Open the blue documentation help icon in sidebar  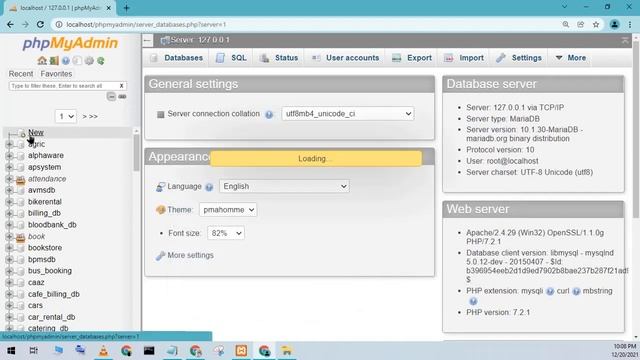pos(66,61)
